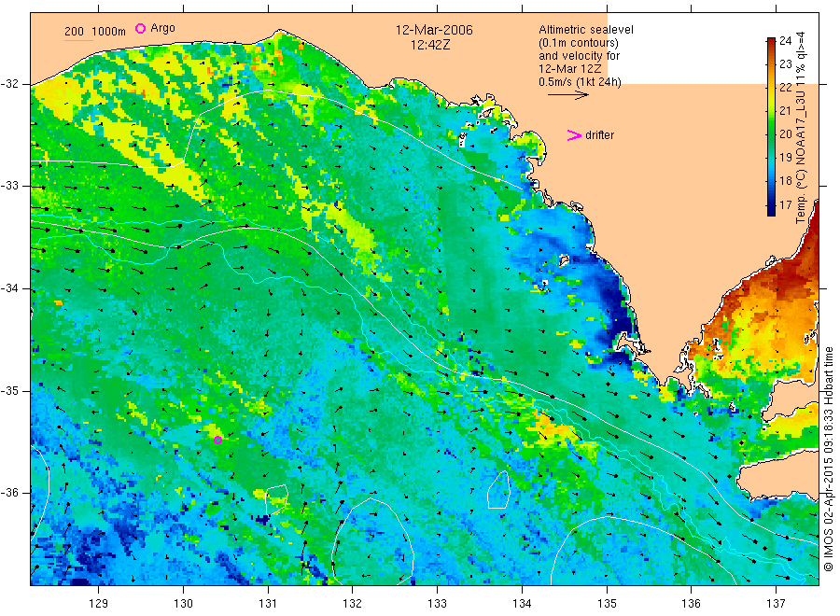Click the longitude label 129
840x616 pixels.
point(99,604)
